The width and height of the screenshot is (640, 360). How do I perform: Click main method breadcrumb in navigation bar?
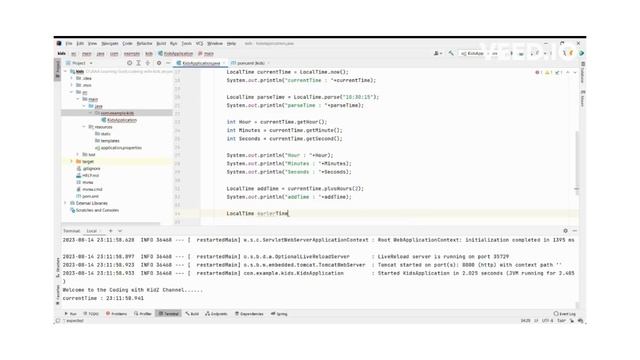pos(206,53)
